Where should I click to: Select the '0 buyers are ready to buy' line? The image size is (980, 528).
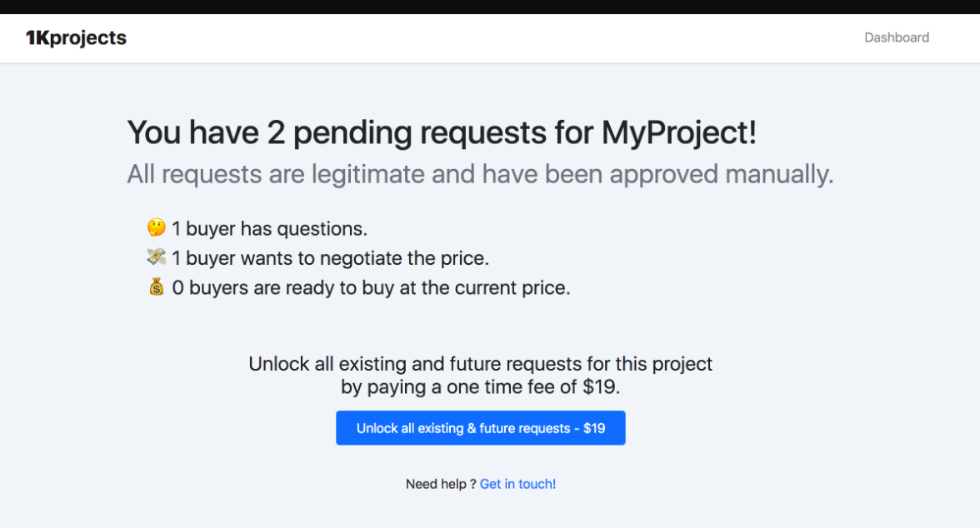(372, 287)
